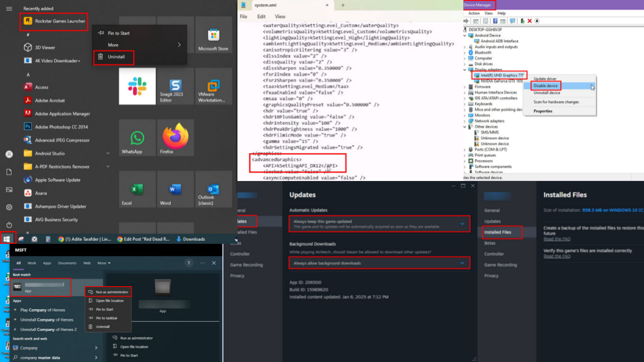Screen dimensions: 644x362
Task: Open Downloads folder from the taskbar
Action: [x=190, y=239]
